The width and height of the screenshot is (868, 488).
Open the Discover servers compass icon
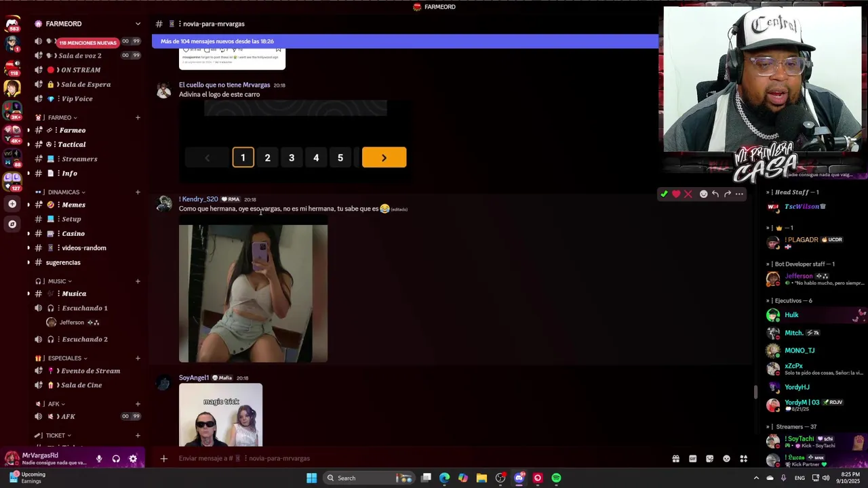point(12,224)
